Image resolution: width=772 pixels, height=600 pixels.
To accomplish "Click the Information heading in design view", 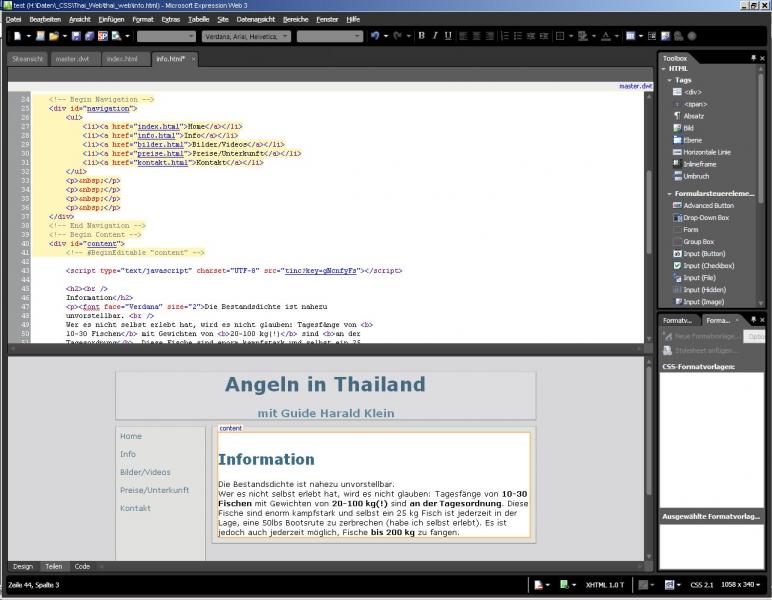I will (x=266, y=460).
